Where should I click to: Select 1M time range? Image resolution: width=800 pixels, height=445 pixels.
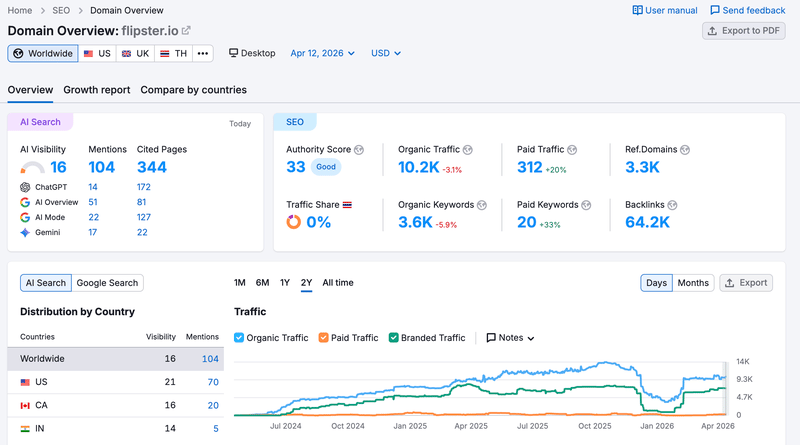(240, 283)
